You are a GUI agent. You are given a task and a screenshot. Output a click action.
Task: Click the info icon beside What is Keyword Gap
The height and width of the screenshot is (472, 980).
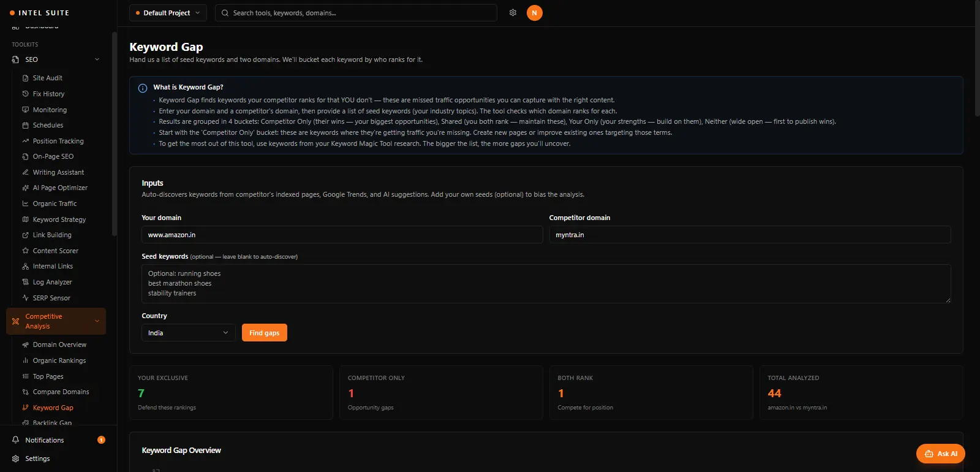(x=143, y=88)
